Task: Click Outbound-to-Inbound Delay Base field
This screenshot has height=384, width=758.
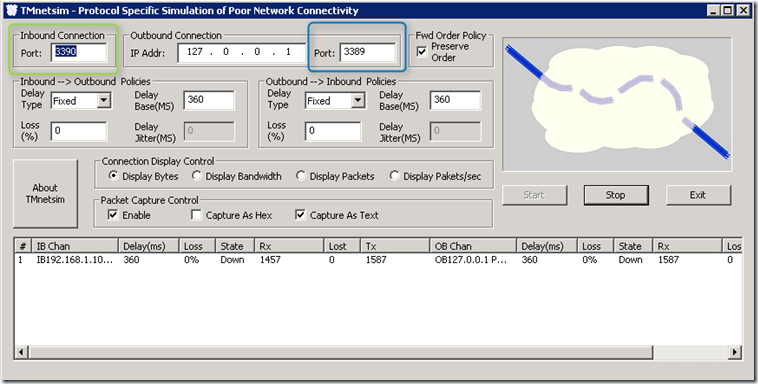Action: point(455,100)
